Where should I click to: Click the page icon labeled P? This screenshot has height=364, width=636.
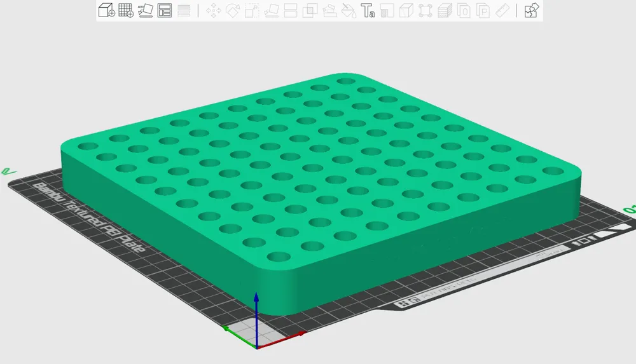pyautogui.click(x=483, y=11)
